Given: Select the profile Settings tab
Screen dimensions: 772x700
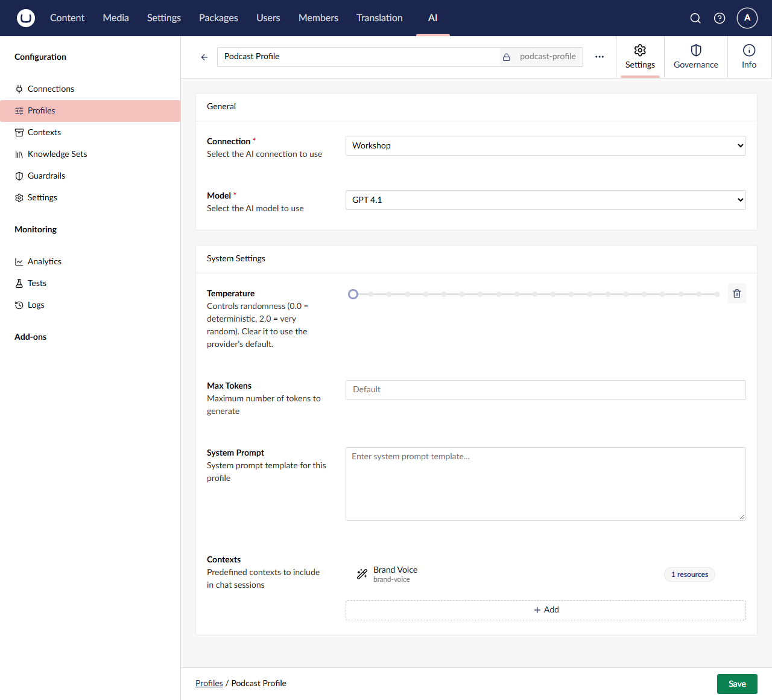Looking at the screenshot, I should coord(640,57).
